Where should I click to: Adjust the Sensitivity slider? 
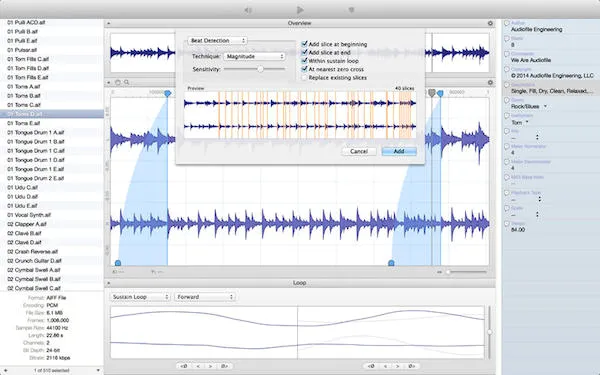[260, 69]
